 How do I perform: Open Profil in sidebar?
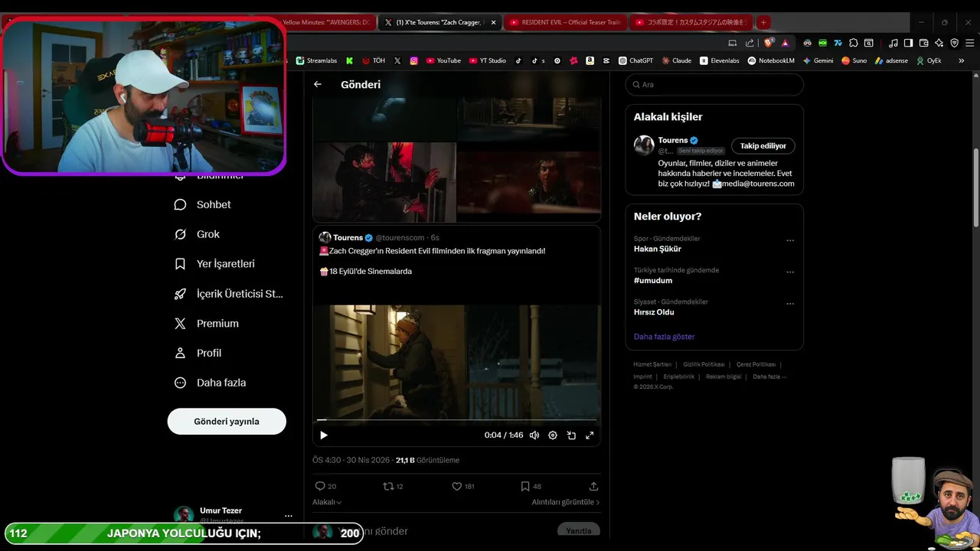(198, 353)
